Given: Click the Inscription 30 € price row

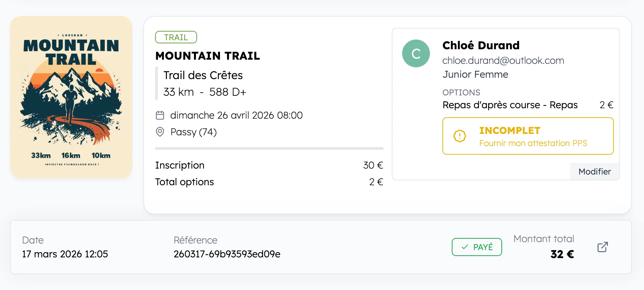Looking at the screenshot, I should [269, 165].
